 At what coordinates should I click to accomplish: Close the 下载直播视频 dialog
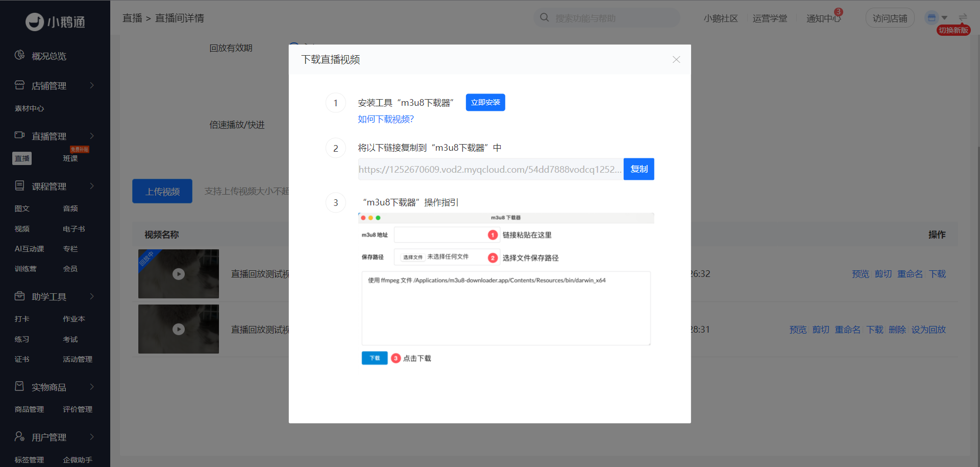coord(676,60)
